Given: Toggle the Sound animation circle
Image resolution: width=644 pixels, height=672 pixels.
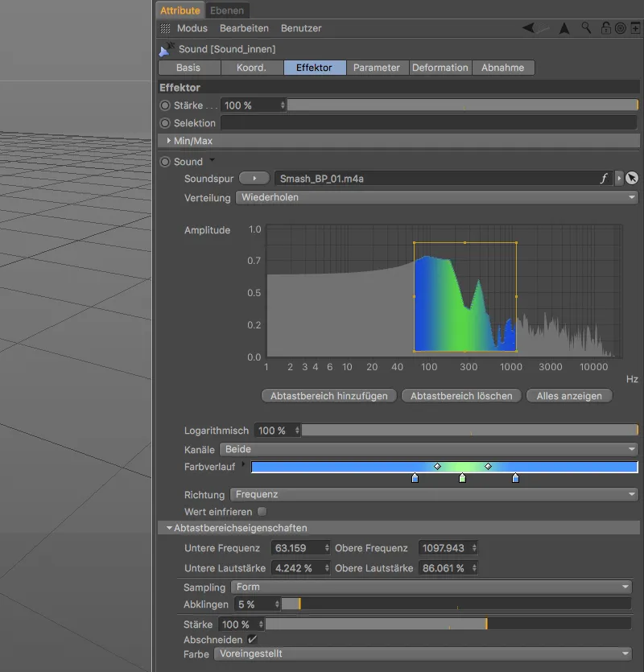Looking at the screenshot, I should coord(165,162).
